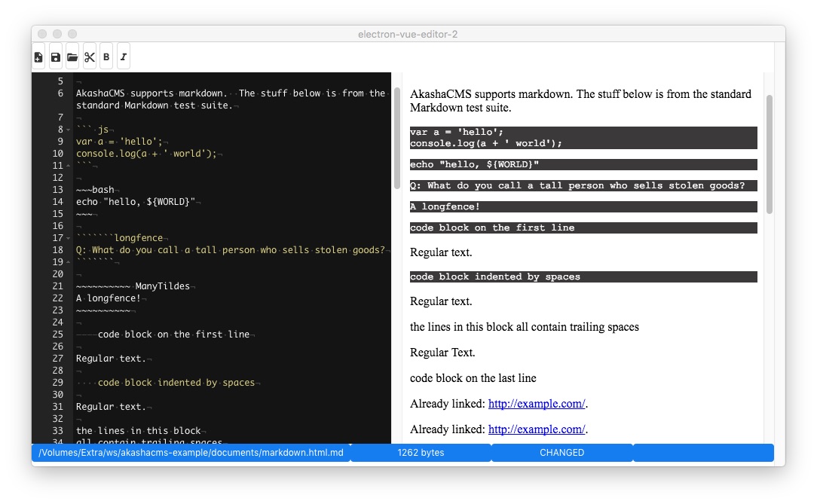Click the New File toolbar icon
The height and width of the screenshot is (504, 817).
pos(38,57)
